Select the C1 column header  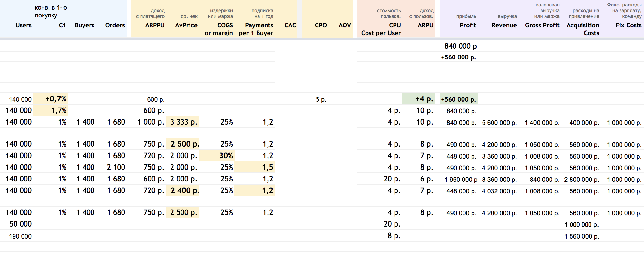click(63, 25)
